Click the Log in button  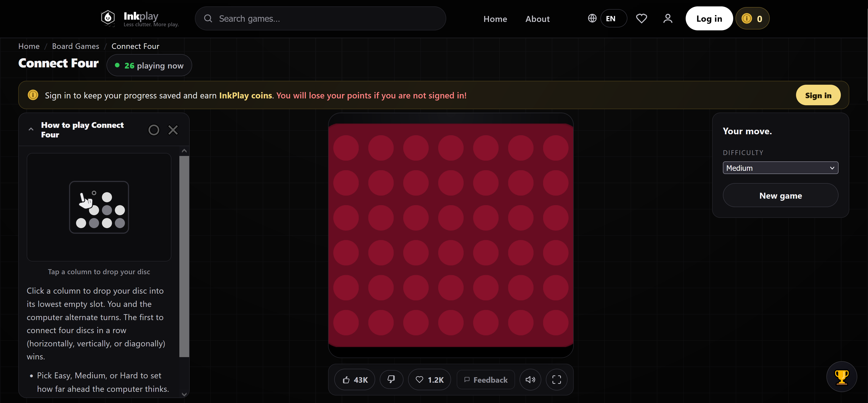(x=709, y=18)
